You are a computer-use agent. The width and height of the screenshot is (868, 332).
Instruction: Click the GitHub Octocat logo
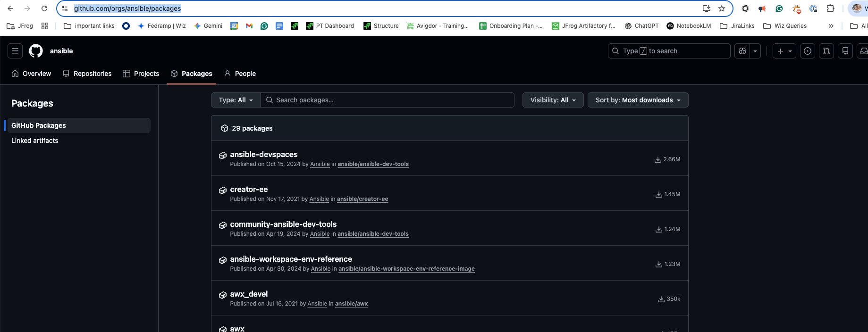pyautogui.click(x=36, y=51)
